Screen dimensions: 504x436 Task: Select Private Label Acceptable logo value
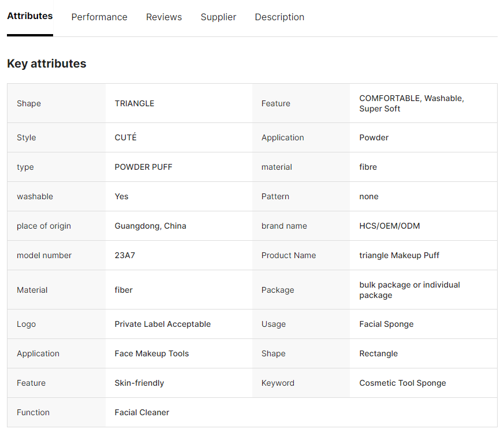162,324
